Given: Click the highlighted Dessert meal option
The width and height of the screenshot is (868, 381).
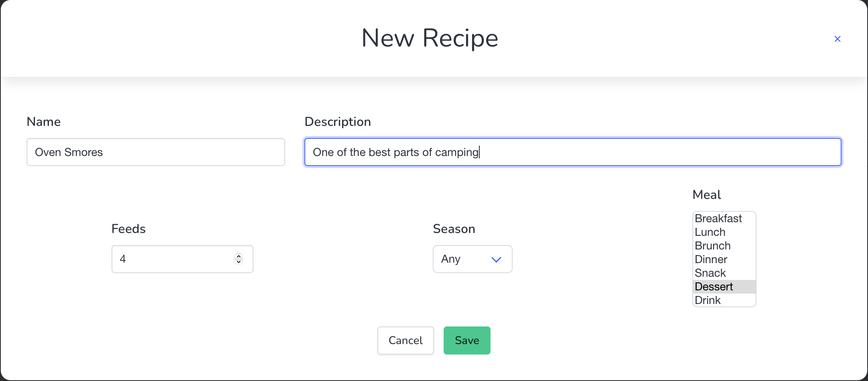Looking at the screenshot, I should point(714,287).
